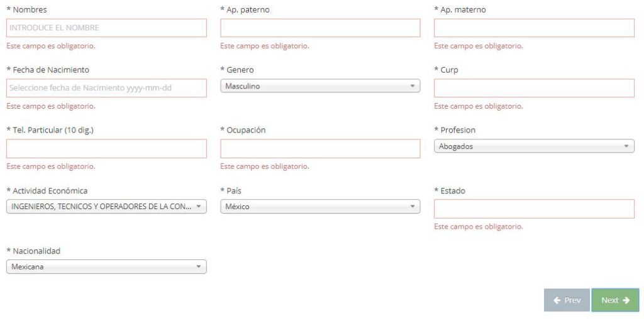This screenshot has height=319, width=644.
Task: Click the País dropdown arrow icon
Action: 413,207
